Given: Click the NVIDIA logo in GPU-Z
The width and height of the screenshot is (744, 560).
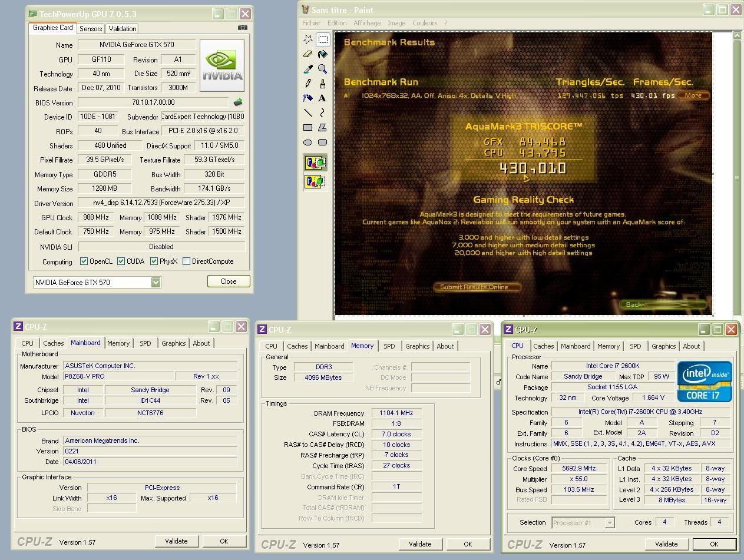Looking at the screenshot, I should coord(222,66).
